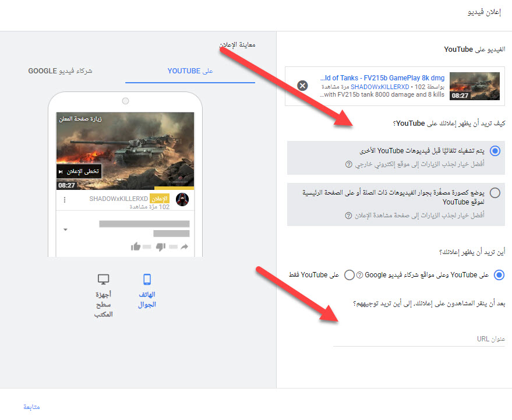Select the desktop computer preview icon
The image size is (512, 420).
click(x=103, y=280)
